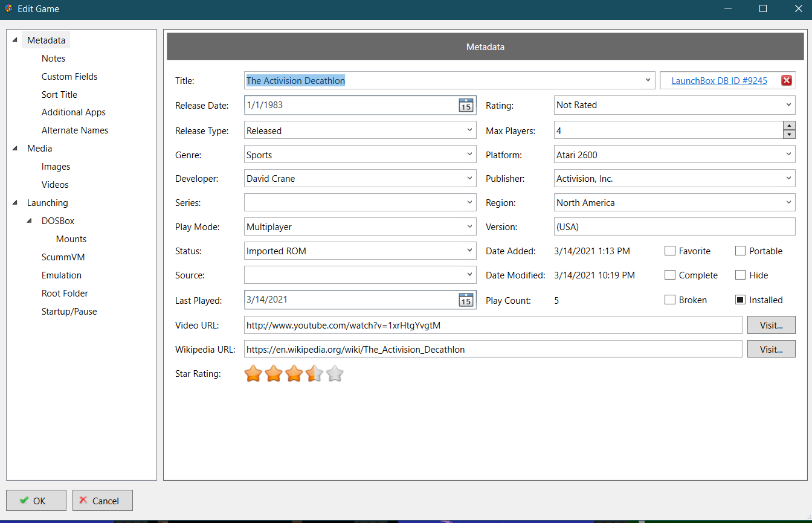
Task: Select Mounts under DOSBox
Action: point(71,239)
